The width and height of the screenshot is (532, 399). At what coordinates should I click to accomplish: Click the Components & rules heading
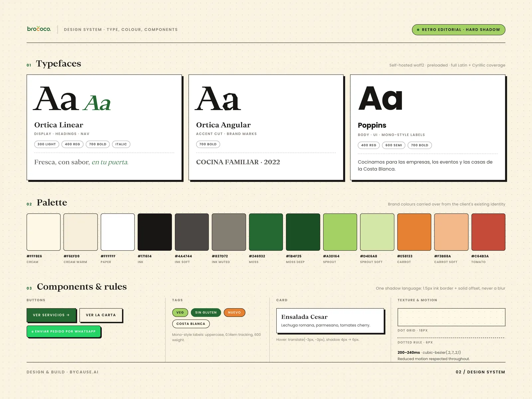click(x=82, y=287)
